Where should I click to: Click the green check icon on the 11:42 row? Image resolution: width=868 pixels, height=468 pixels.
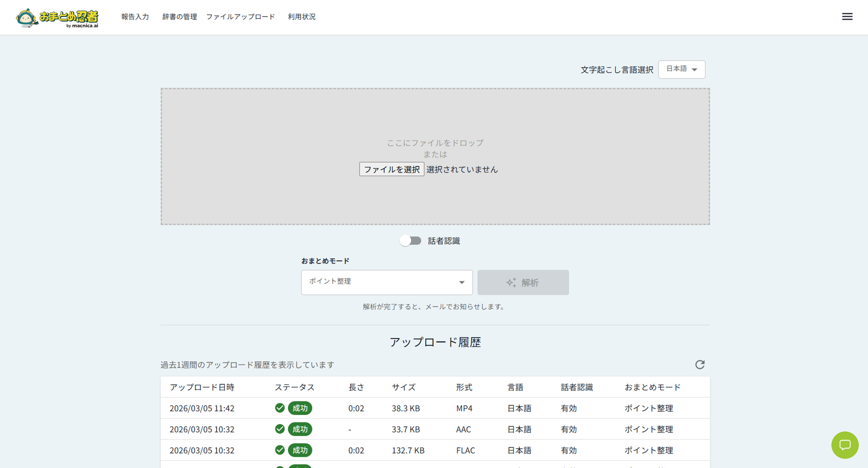[279, 408]
